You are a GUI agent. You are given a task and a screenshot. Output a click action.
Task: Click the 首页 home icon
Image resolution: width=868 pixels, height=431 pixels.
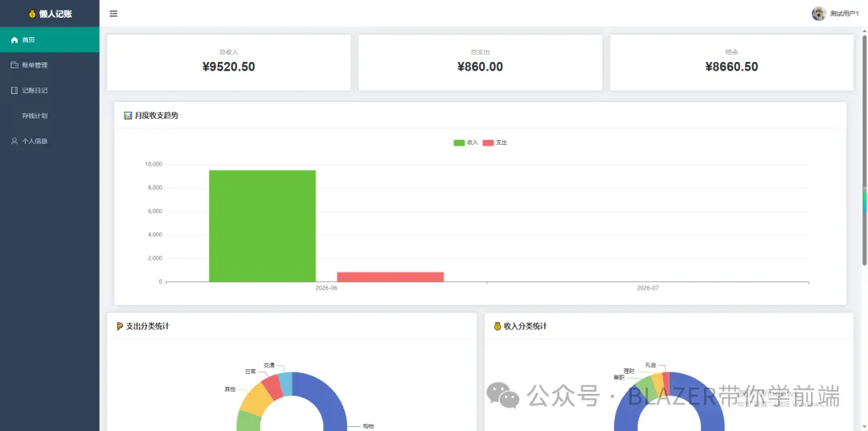tap(14, 40)
